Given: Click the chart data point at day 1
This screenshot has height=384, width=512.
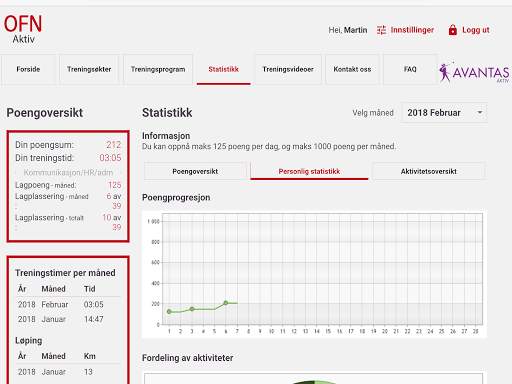Looking at the screenshot, I should 169,312.
